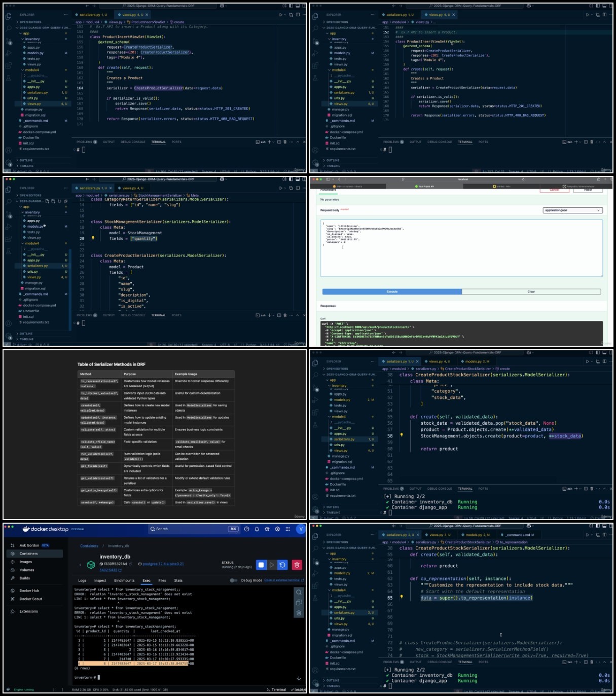Open Docker Desktop settings gear
616x696 pixels.
(277, 529)
